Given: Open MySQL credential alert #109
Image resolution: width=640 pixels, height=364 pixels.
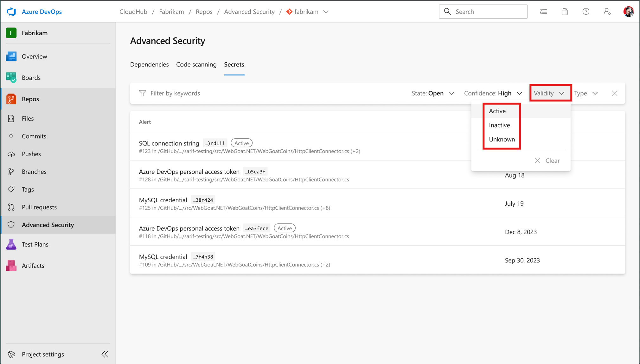Looking at the screenshot, I should click(377, 260).
